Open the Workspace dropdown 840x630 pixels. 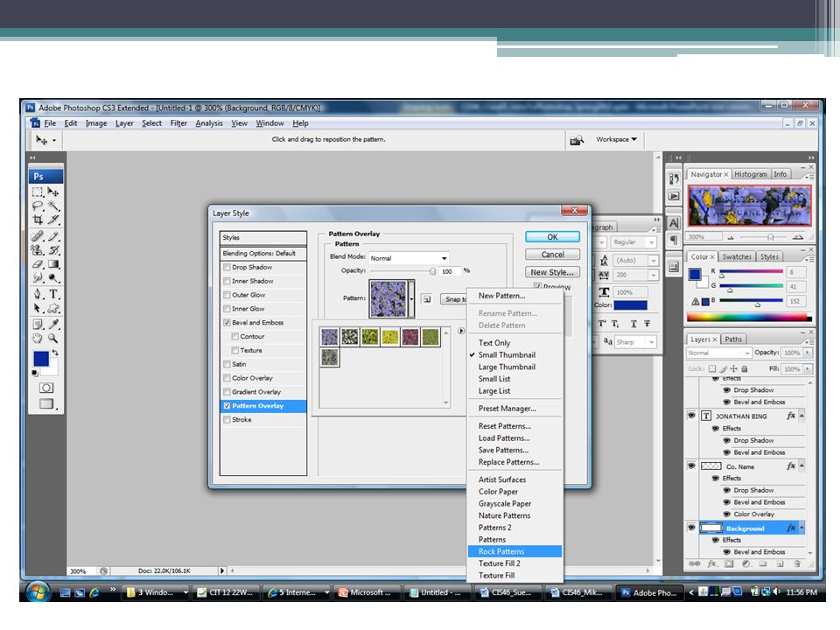(616, 139)
